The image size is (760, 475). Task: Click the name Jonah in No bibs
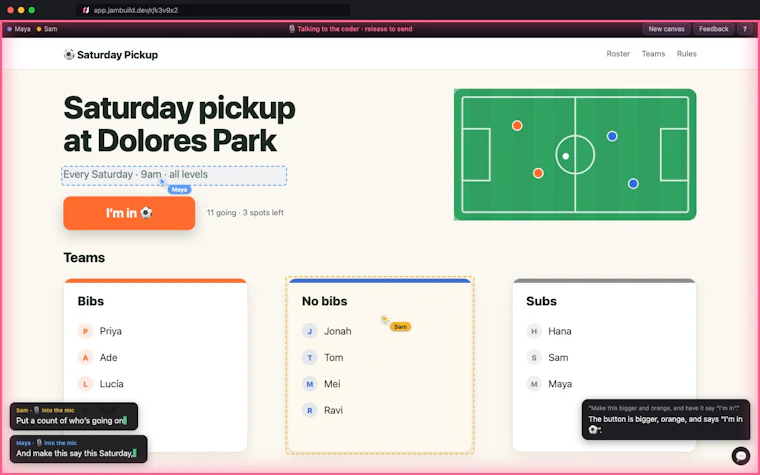[338, 331]
